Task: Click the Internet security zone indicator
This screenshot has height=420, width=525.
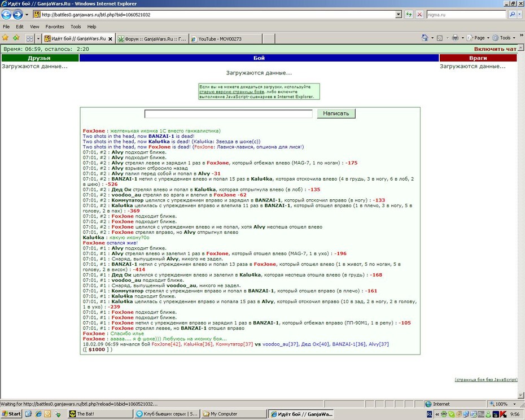Action: click(x=454, y=404)
